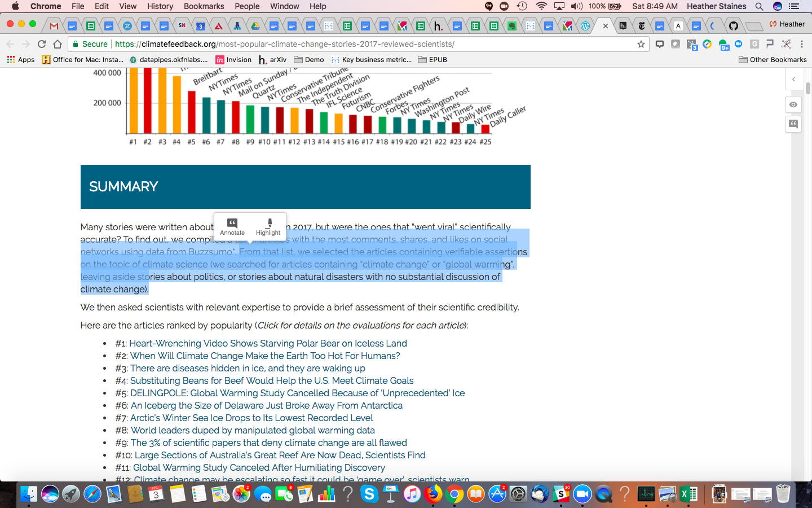This screenshot has height=508, width=812.
Task: Open Activity Monitor from the Dock
Action: click(x=646, y=494)
